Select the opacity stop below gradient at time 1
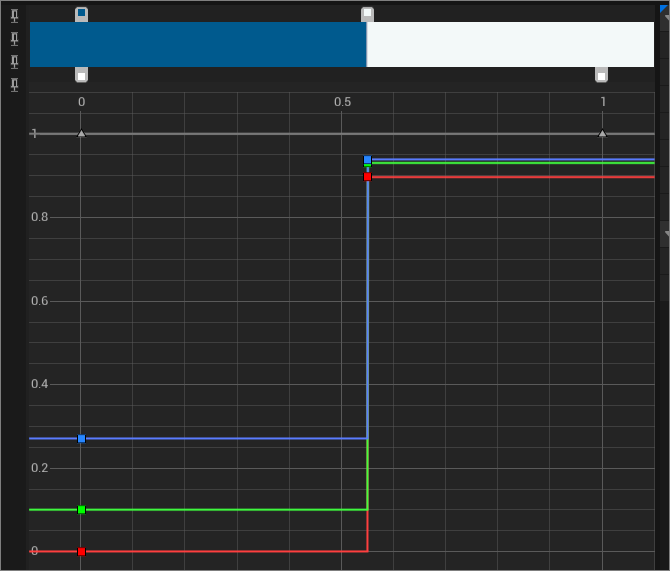Screen dimensions: 670x571 tap(602, 75)
